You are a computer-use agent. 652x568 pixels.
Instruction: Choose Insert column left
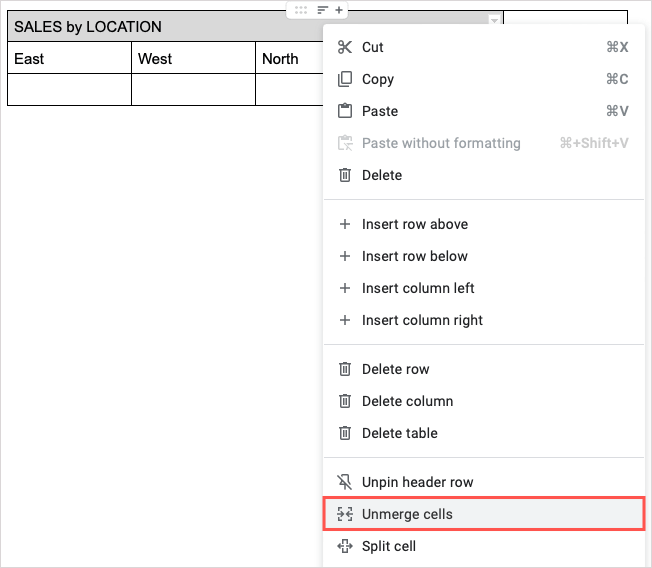418,288
